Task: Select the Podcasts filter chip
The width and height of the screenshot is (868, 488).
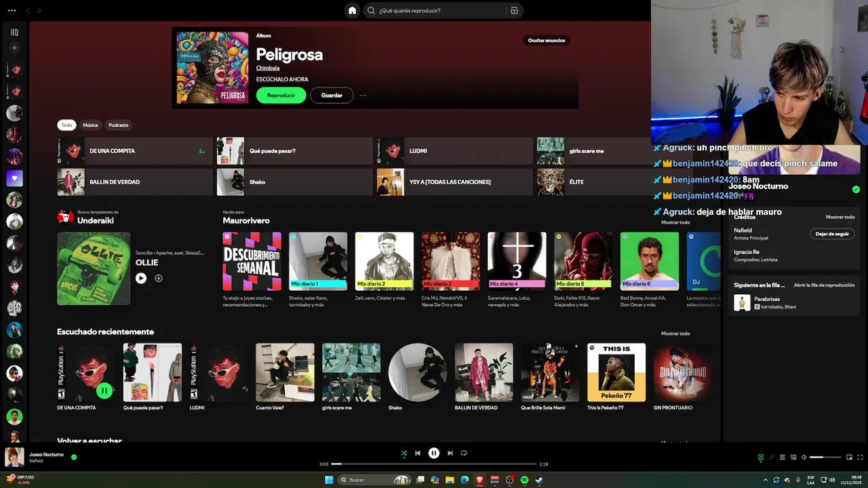Action: point(119,125)
